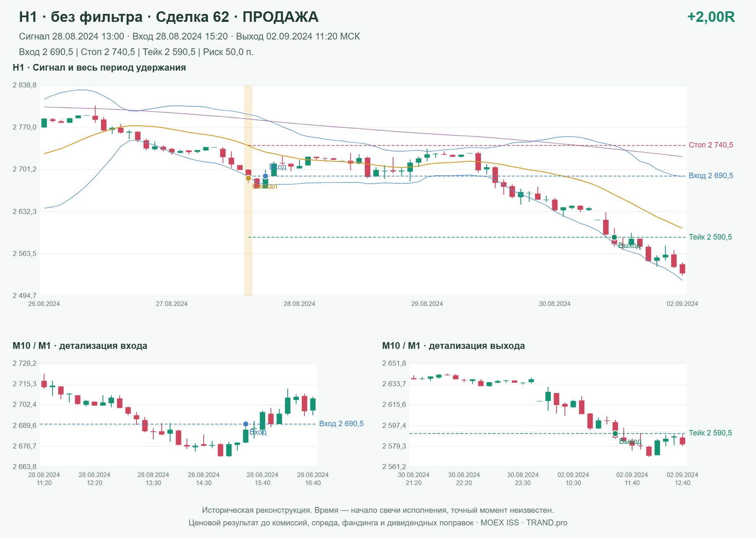Click the 2 728,2 label on entry detail axis

point(24,364)
